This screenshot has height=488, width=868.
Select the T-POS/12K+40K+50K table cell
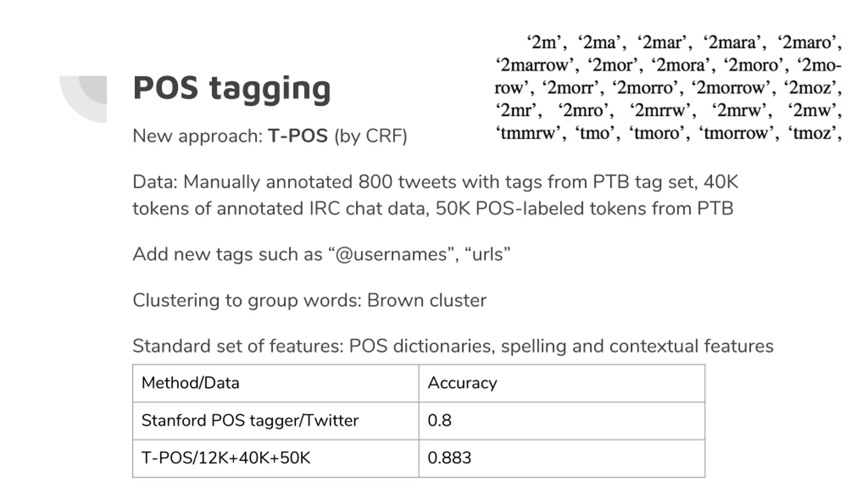point(276,458)
